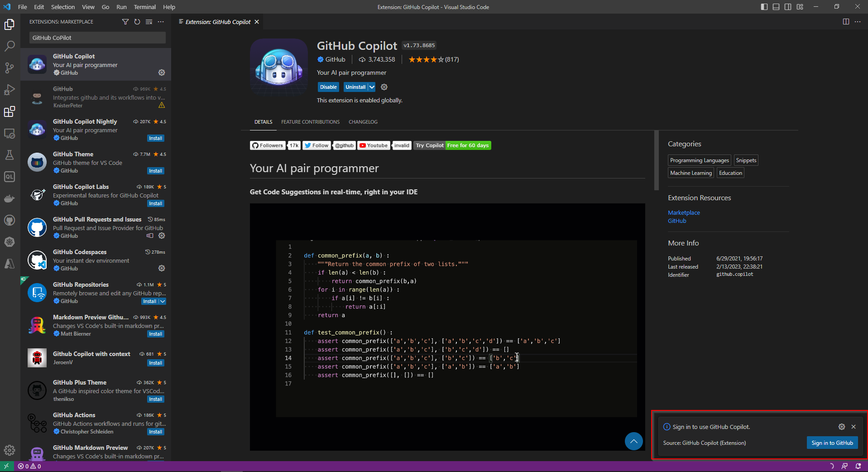
Task: Switch to the CHANGELOG tab
Action: coord(363,121)
